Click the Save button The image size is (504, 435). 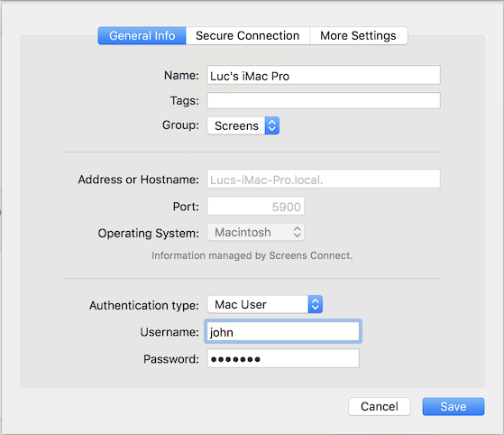pos(454,407)
